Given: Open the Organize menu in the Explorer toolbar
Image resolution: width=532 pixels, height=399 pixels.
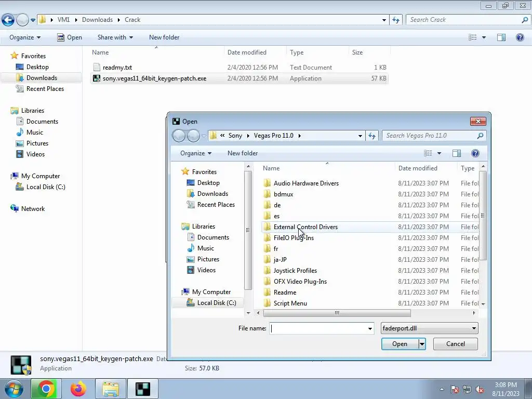Looking at the screenshot, I should (25, 37).
